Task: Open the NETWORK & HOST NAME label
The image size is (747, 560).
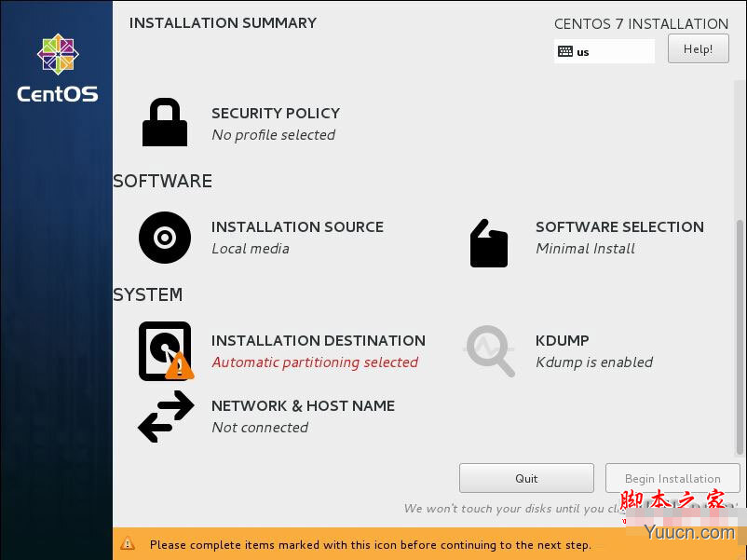Action: pyautogui.click(x=303, y=406)
